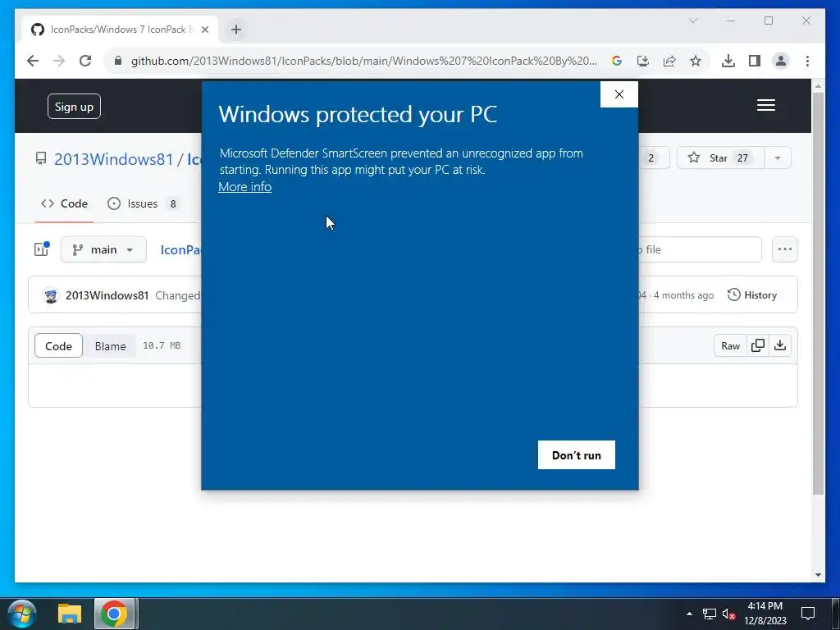Select the Blame view toggle
Viewport: 840px width, 630px height.
[111, 346]
